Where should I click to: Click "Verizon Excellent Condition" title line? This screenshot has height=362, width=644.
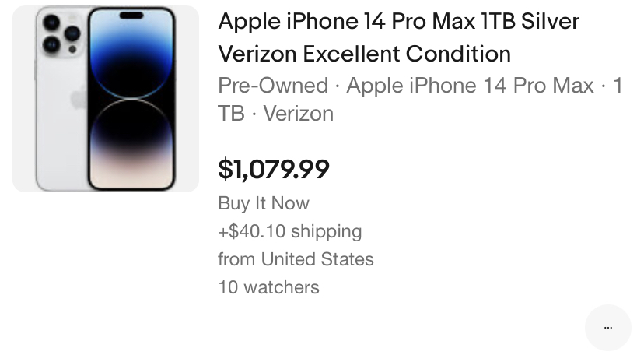[364, 54]
